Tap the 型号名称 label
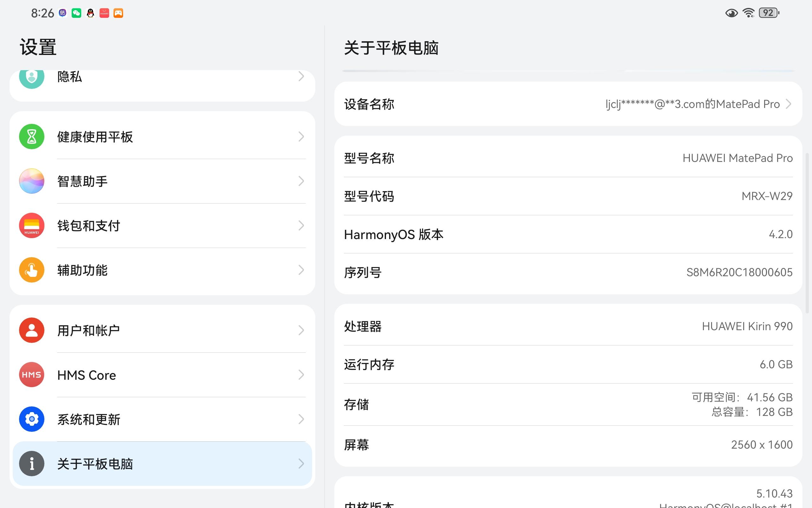The height and width of the screenshot is (508, 812). 369,158
